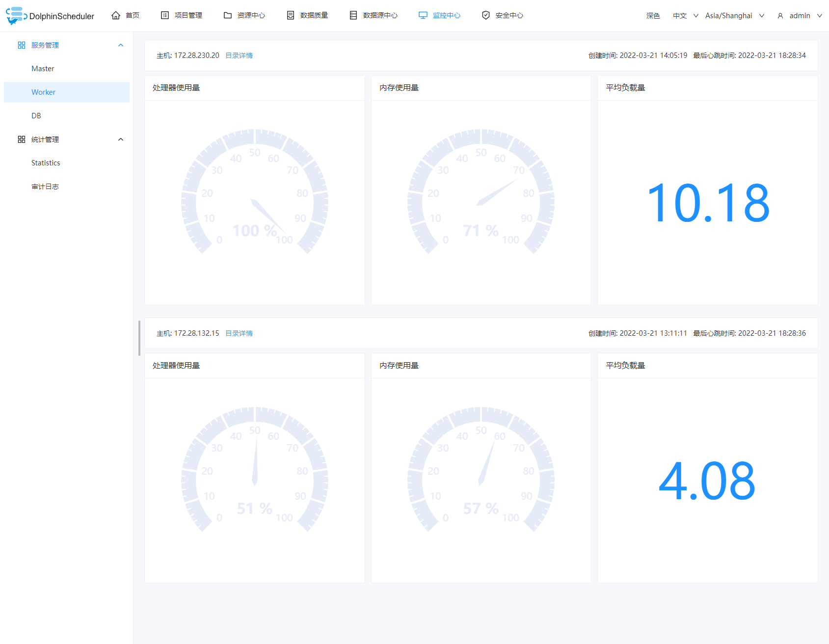Click the 服务管理 grid icon

click(x=22, y=45)
